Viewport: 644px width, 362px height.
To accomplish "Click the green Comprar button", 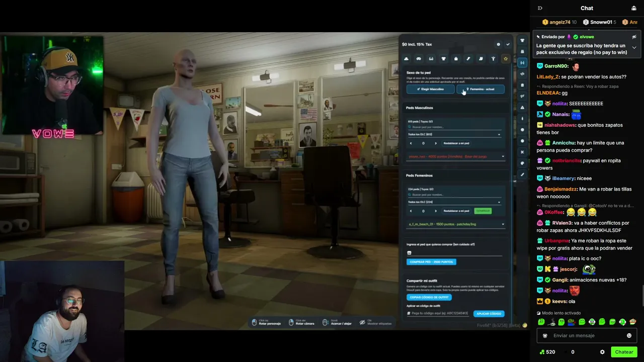I will pos(483,211).
